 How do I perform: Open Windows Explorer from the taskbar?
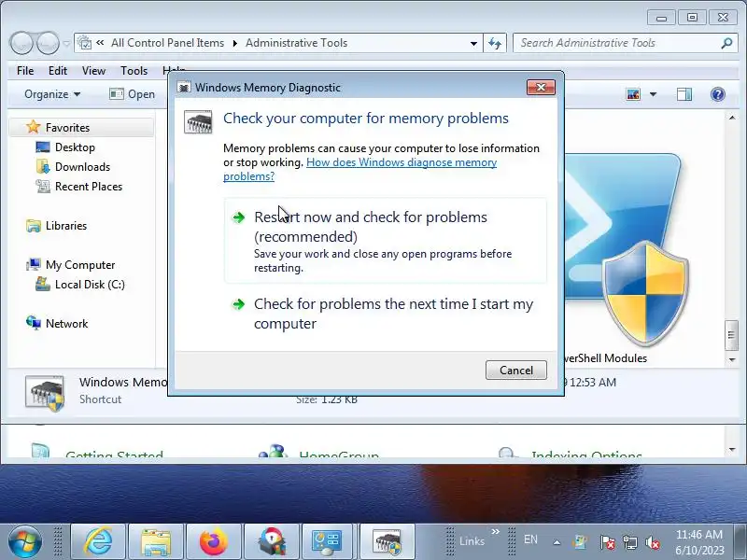point(156,541)
